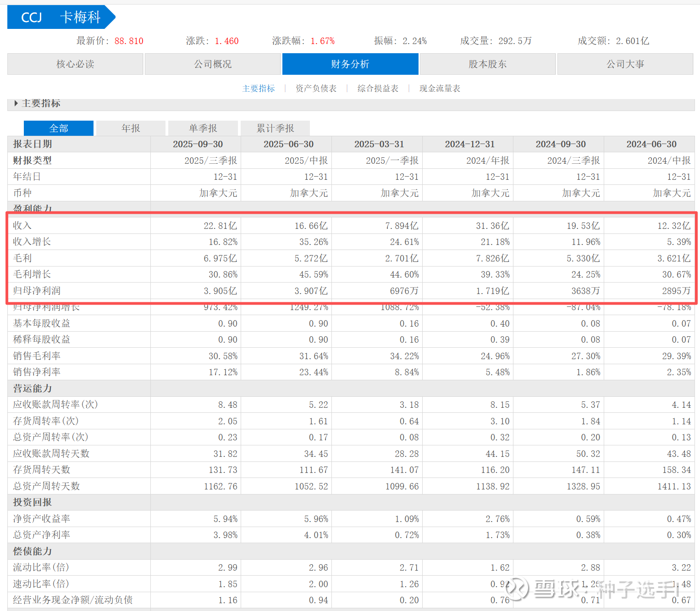Click the 应收账款周转率(次) row label
This screenshot has height=611, width=700.
(55, 405)
